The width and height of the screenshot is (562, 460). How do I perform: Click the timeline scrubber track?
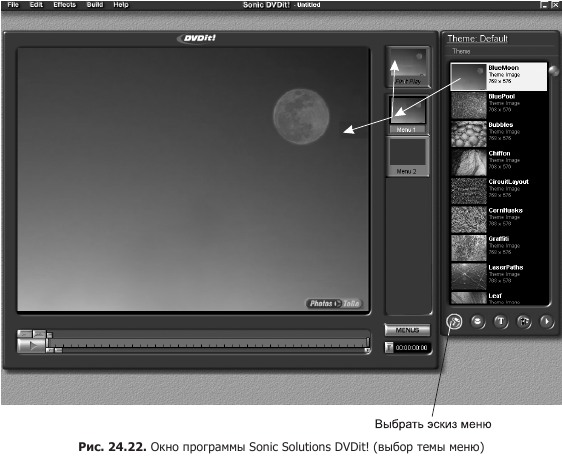tap(208, 342)
